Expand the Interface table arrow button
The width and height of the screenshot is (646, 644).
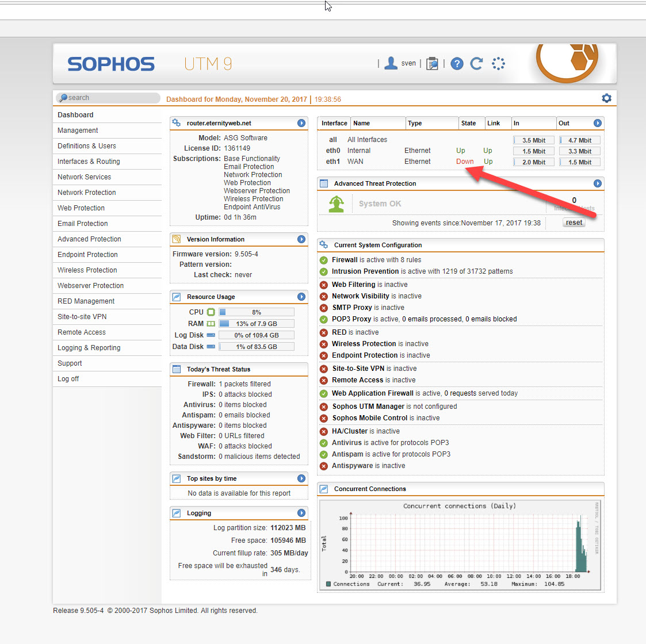[x=597, y=122]
